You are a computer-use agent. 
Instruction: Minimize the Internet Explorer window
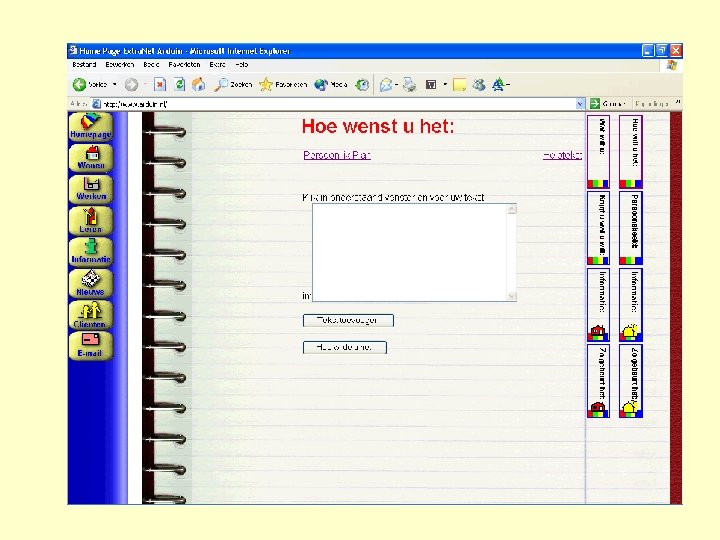point(647,51)
